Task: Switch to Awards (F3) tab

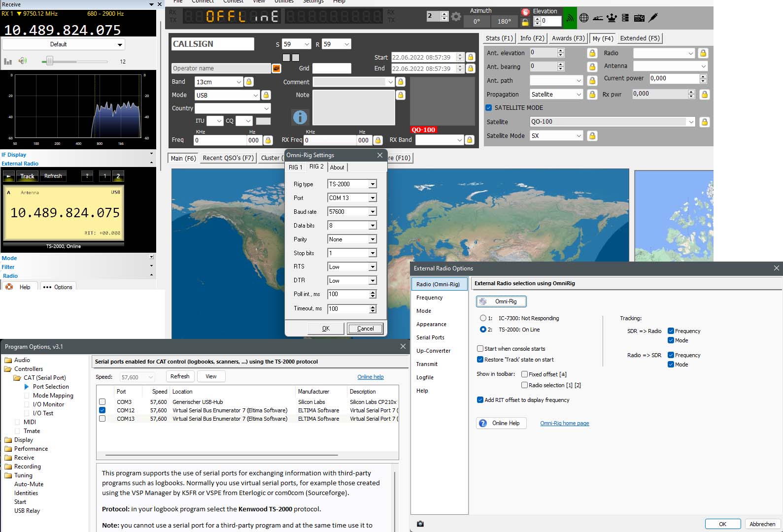Action: (x=568, y=38)
